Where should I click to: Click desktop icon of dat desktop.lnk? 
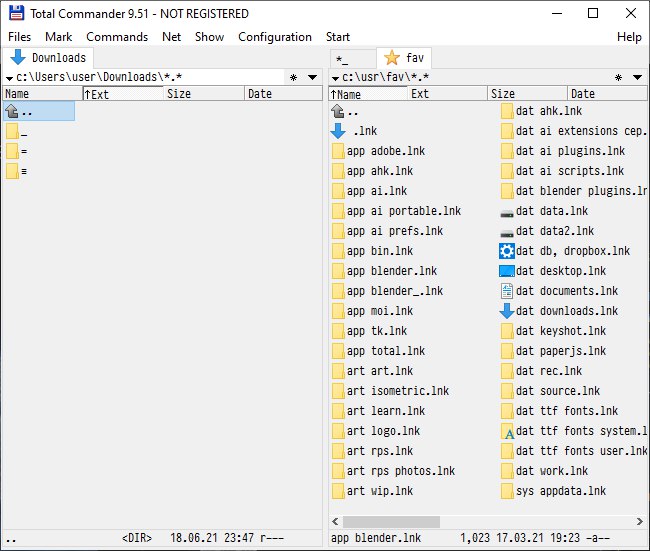(x=507, y=271)
